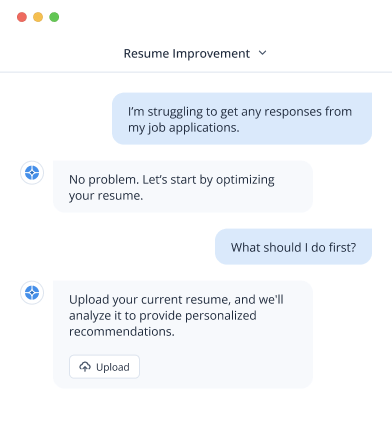Click the word "Resume" in the header title

pyautogui.click(x=146, y=54)
